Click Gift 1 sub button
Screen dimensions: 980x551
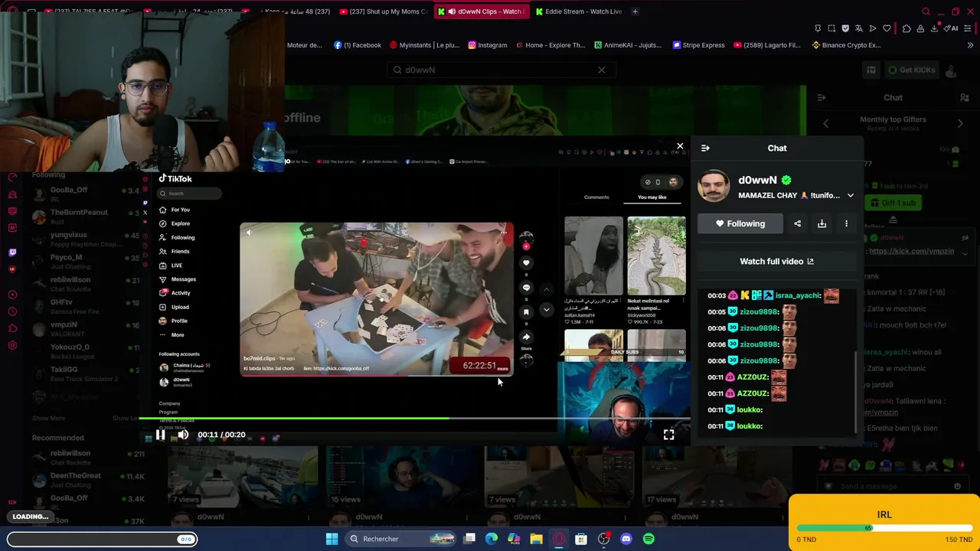click(x=893, y=203)
